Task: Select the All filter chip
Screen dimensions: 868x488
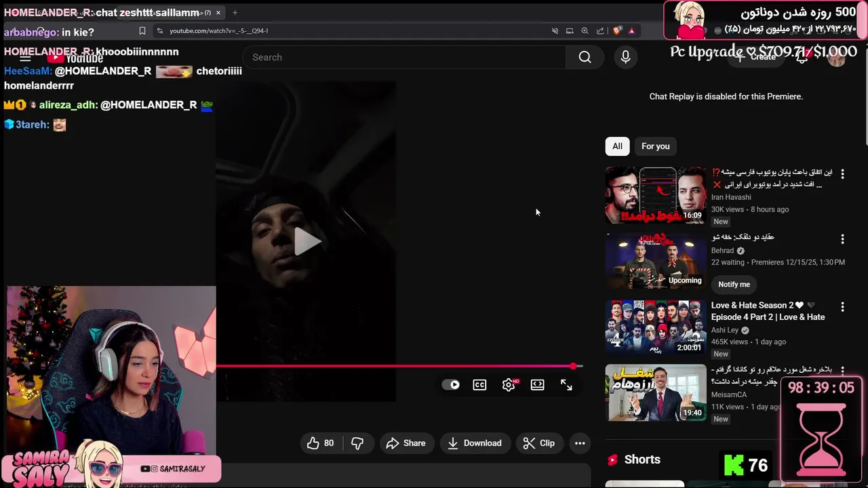Action: point(617,146)
